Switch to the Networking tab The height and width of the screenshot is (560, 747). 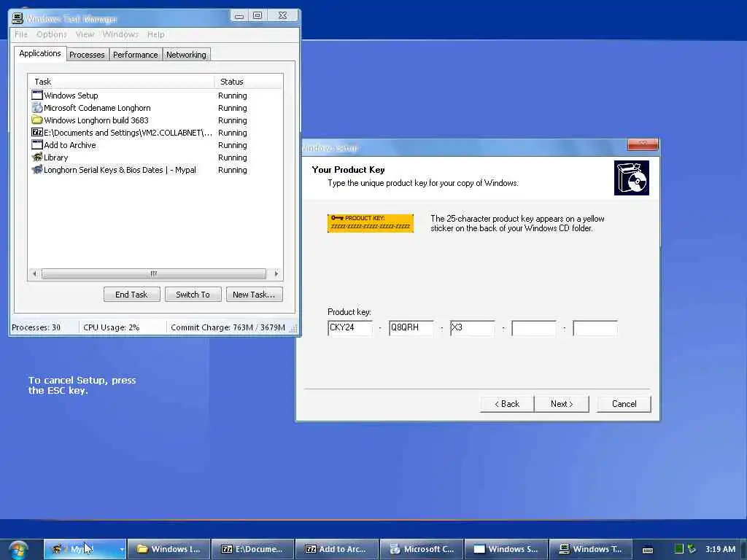coord(186,55)
